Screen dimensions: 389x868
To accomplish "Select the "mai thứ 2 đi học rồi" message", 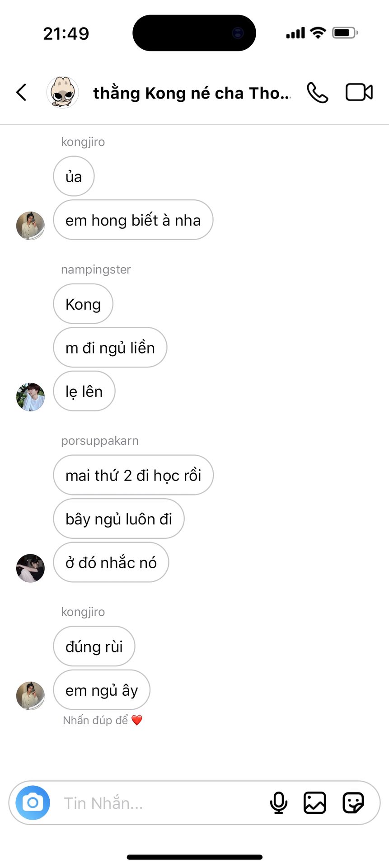I will [133, 475].
